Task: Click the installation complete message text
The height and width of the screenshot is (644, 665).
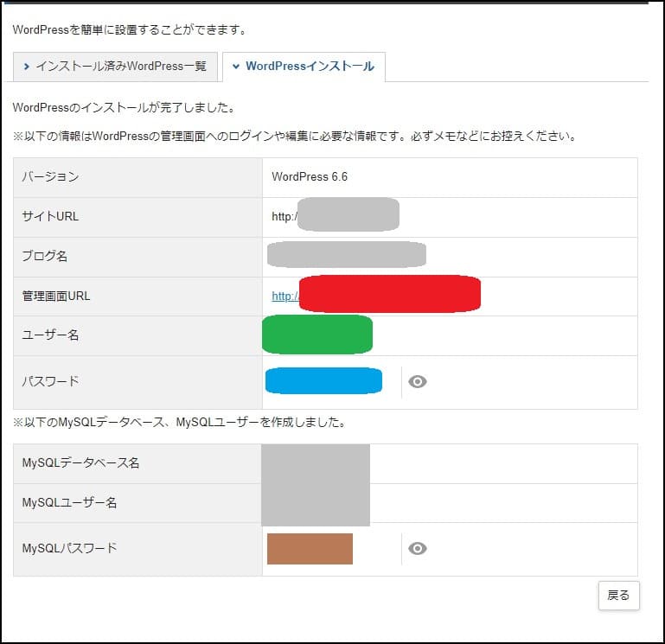Action: [x=125, y=109]
